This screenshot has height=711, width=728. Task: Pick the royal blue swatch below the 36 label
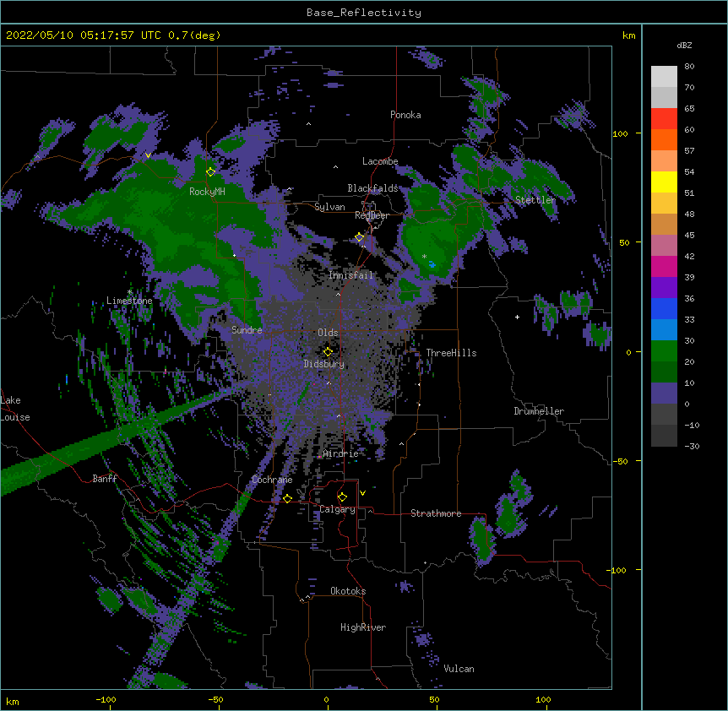point(664,308)
